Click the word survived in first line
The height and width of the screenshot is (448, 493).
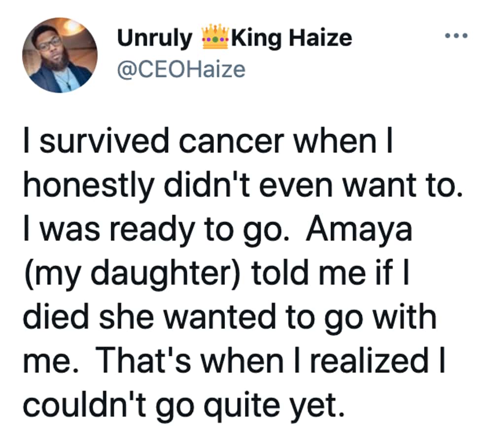tap(104, 141)
